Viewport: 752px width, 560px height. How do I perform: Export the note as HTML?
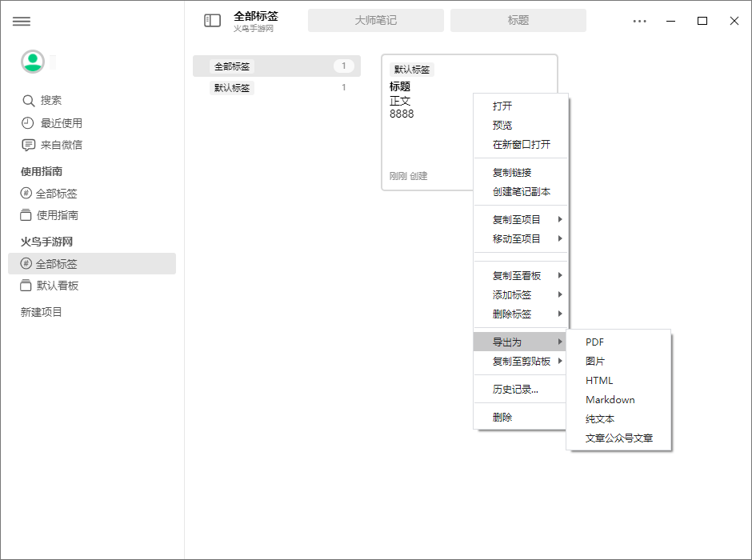coord(618,381)
